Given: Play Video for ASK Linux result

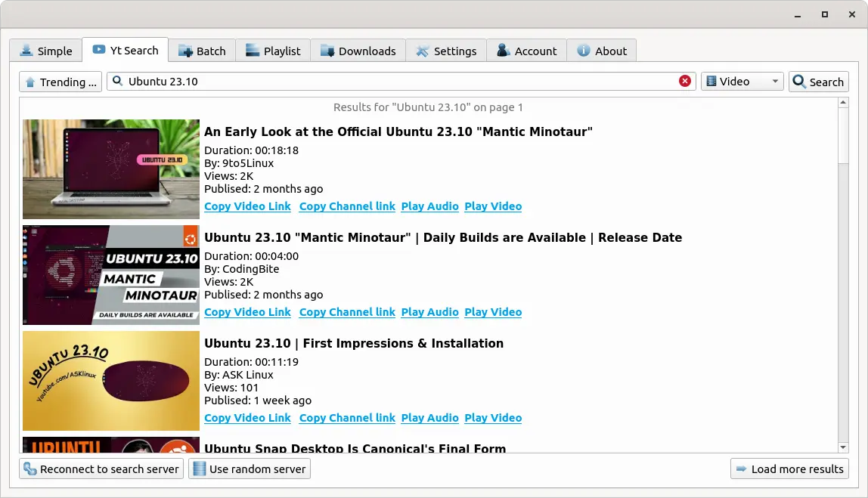Looking at the screenshot, I should (x=493, y=418).
